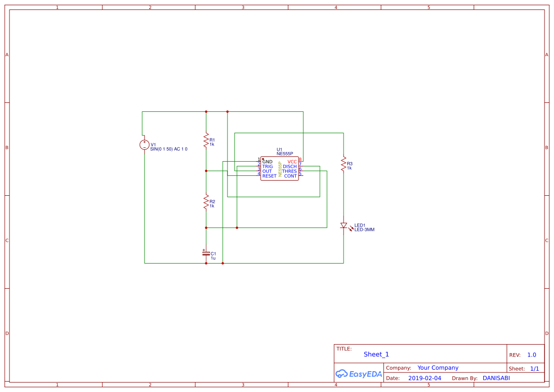Click the R1 designator label
This screenshot has height=392, width=554.
point(212,140)
